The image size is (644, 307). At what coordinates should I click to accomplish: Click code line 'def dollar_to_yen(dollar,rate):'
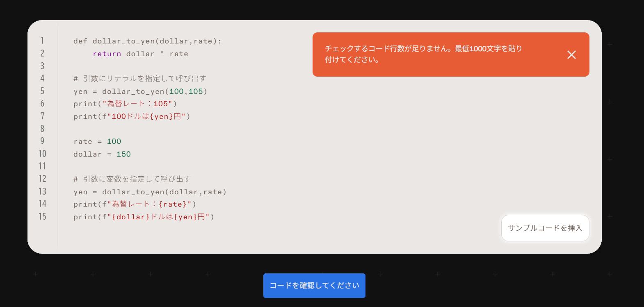pos(147,41)
